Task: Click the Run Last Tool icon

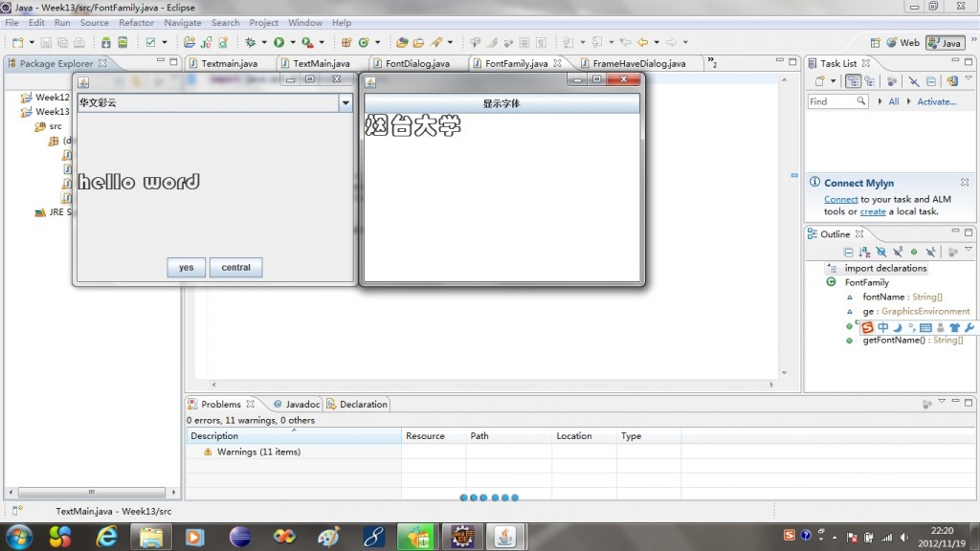Action: tap(307, 42)
